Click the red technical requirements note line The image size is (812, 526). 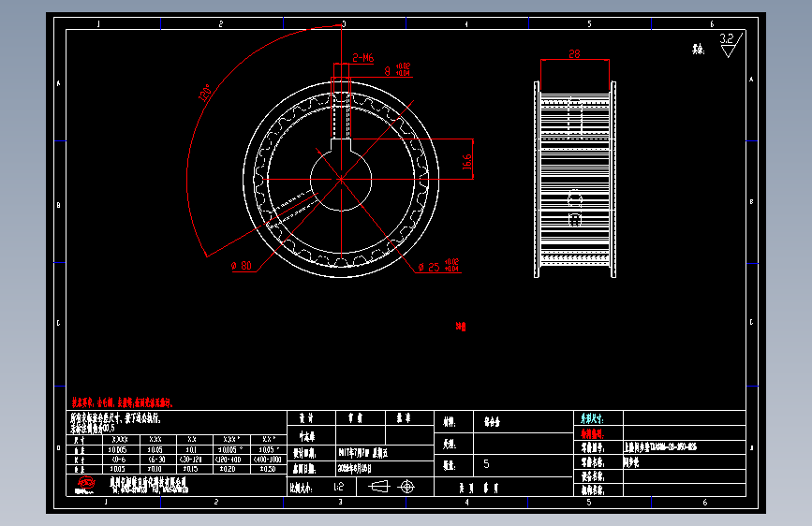coord(122,402)
